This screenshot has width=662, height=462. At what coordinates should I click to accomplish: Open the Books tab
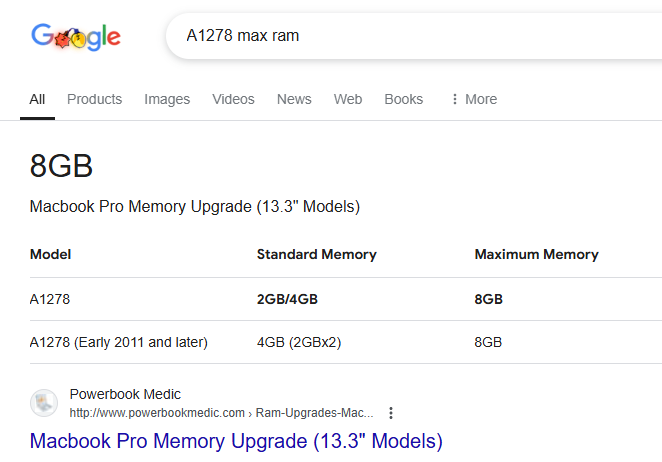point(404,99)
